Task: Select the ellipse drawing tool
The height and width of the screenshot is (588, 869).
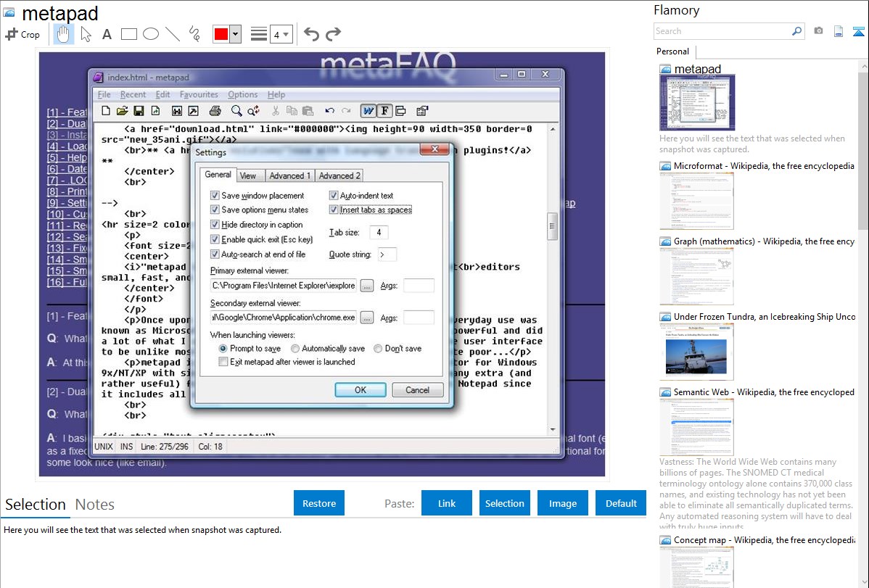Action: 151,34
